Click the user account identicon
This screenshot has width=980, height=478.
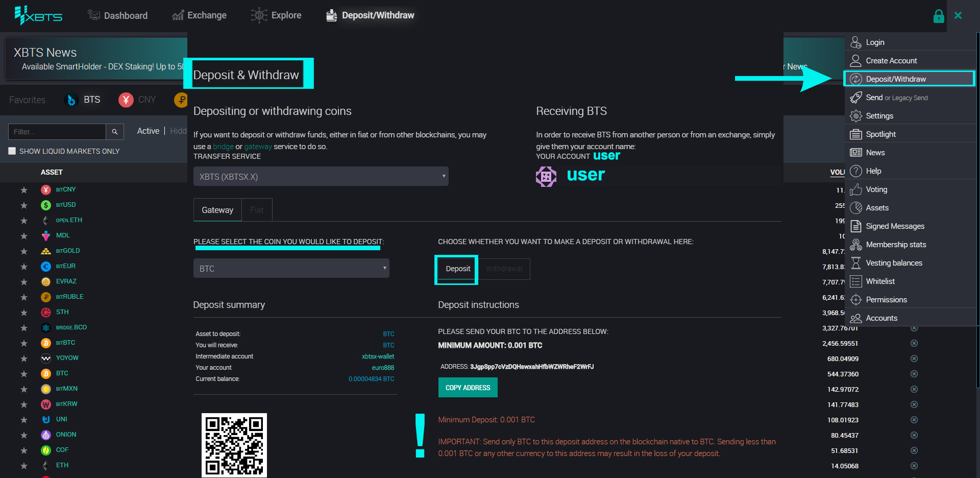pyautogui.click(x=546, y=177)
